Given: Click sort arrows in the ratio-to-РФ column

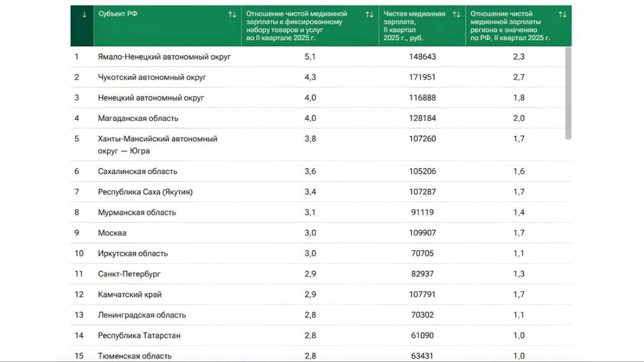Looking at the screenshot, I should pos(562,14).
